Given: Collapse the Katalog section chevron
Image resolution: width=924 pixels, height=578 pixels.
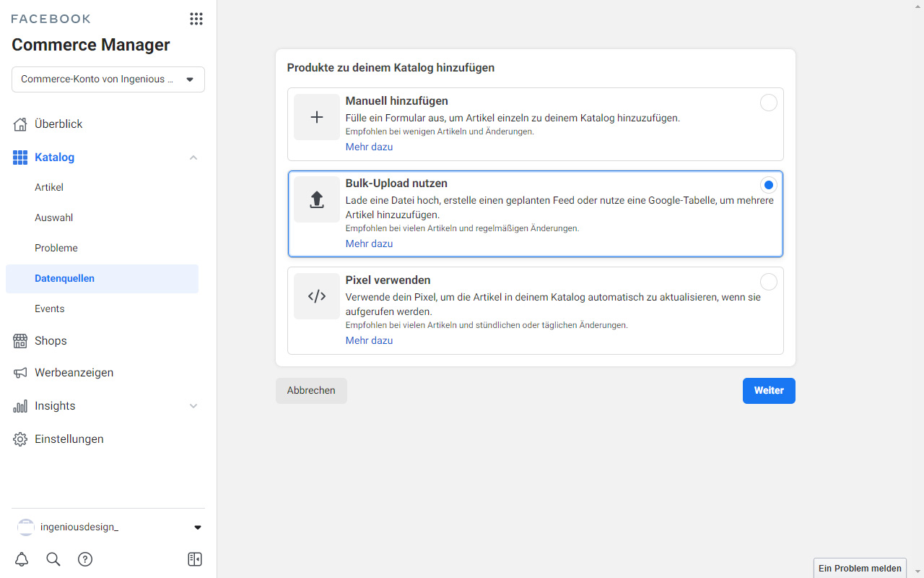Looking at the screenshot, I should pos(193,158).
